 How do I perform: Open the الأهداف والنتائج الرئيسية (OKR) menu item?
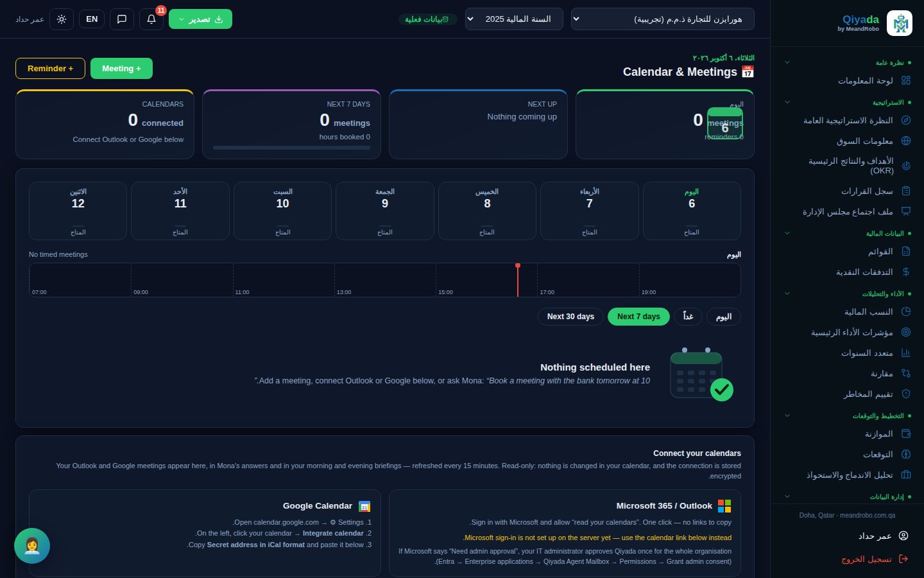(848, 166)
